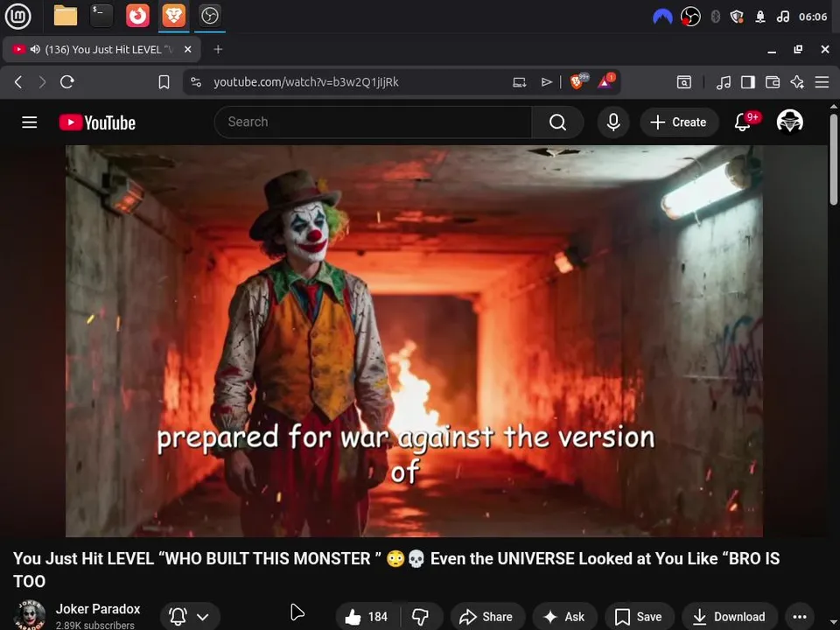Open the YouTube guide menu
Screen dimensions: 840x630
pos(30,122)
